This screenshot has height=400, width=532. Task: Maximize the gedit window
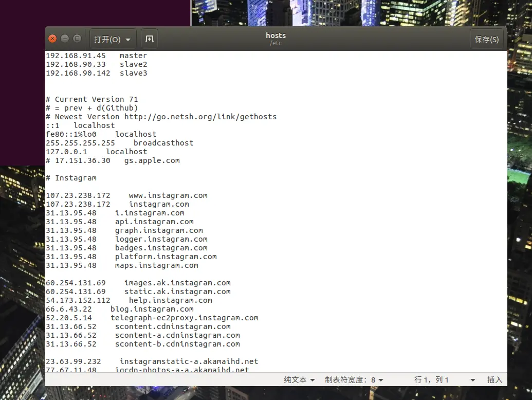pos(77,39)
